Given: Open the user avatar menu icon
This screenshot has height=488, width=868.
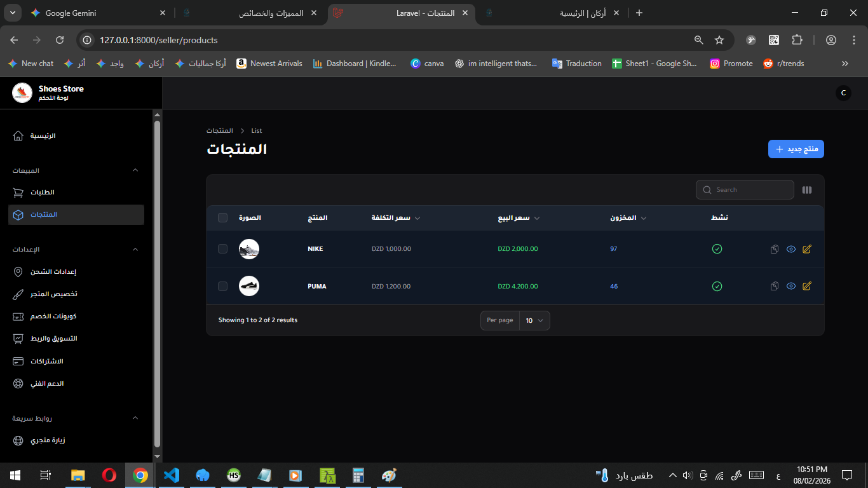Looking at the screenshot, I should tap(843, 93).
